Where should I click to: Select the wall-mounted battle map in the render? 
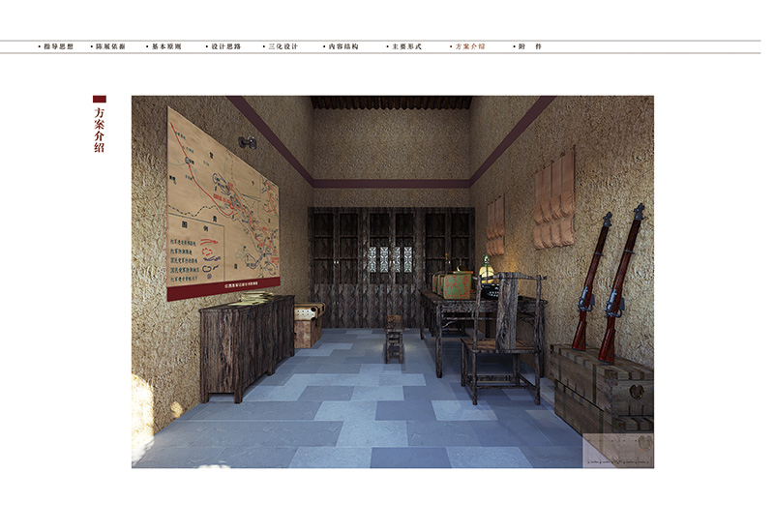coord(222,206)
